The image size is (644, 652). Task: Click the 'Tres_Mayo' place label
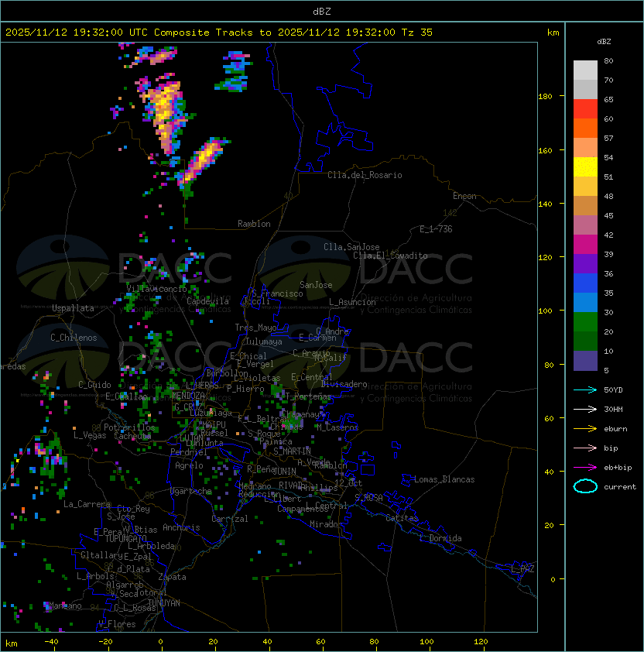pos(255,328)
